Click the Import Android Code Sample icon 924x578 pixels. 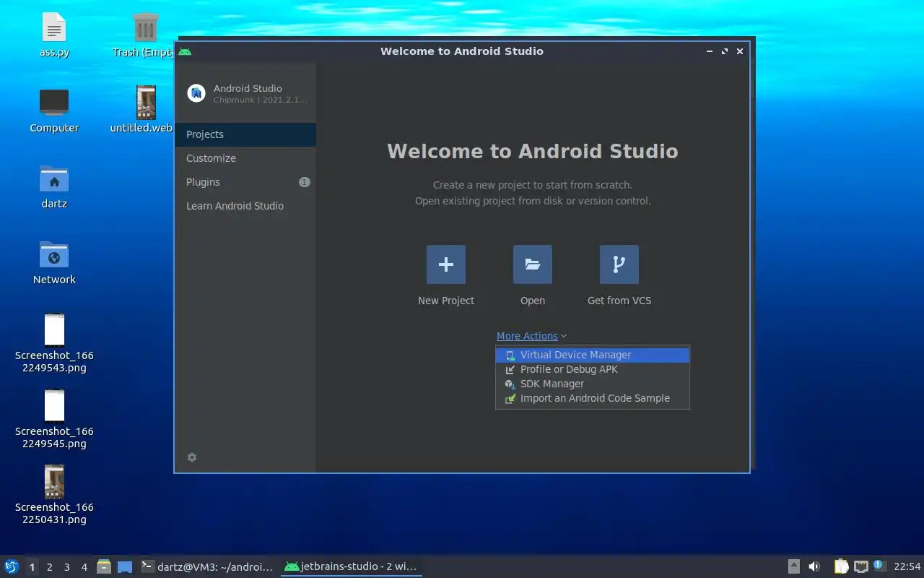pos(510,399)
